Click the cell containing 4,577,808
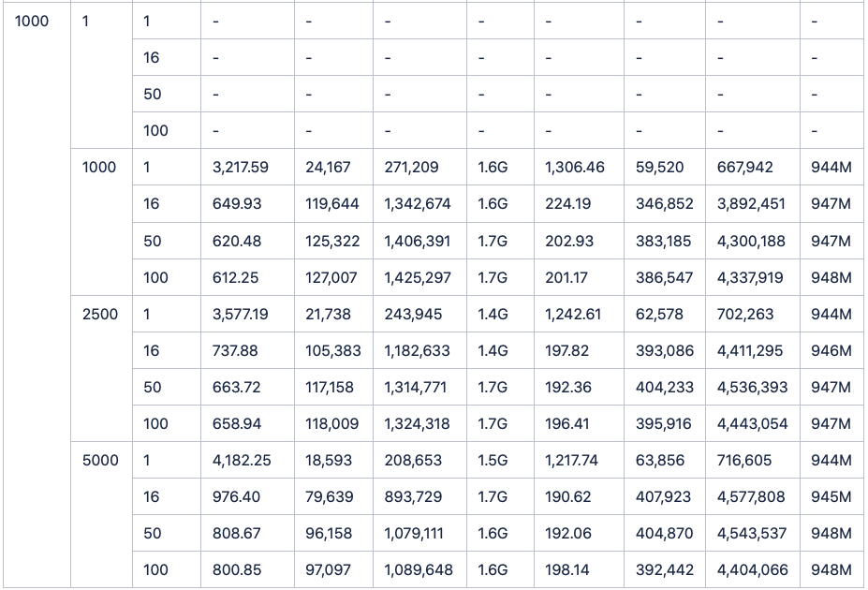868x590 pixels. (x=751, y=497)
